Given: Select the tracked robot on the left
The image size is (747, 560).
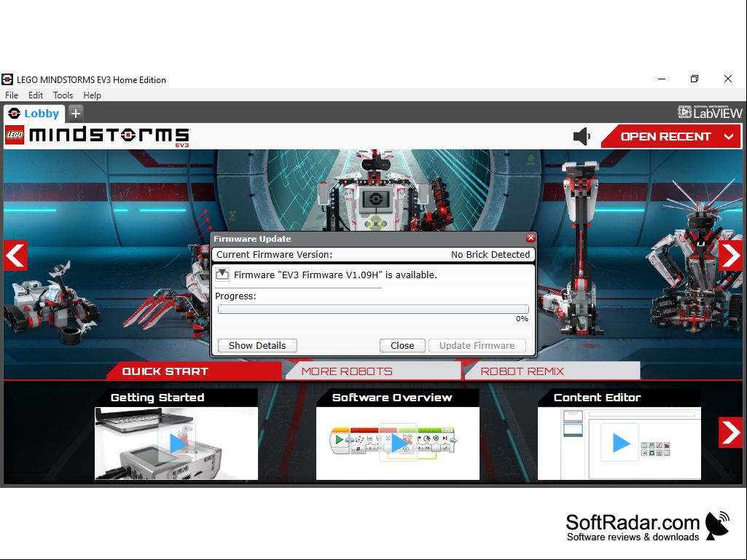Looking at the screenshot, I should click(x=52, y=302).
